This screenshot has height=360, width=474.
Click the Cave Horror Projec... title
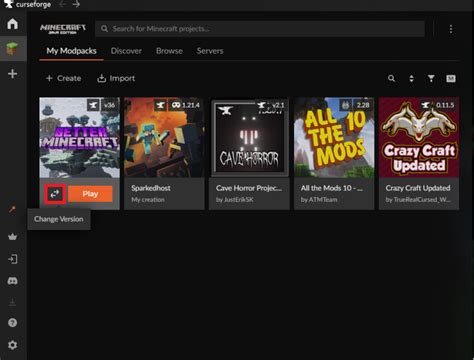(249, 188)
